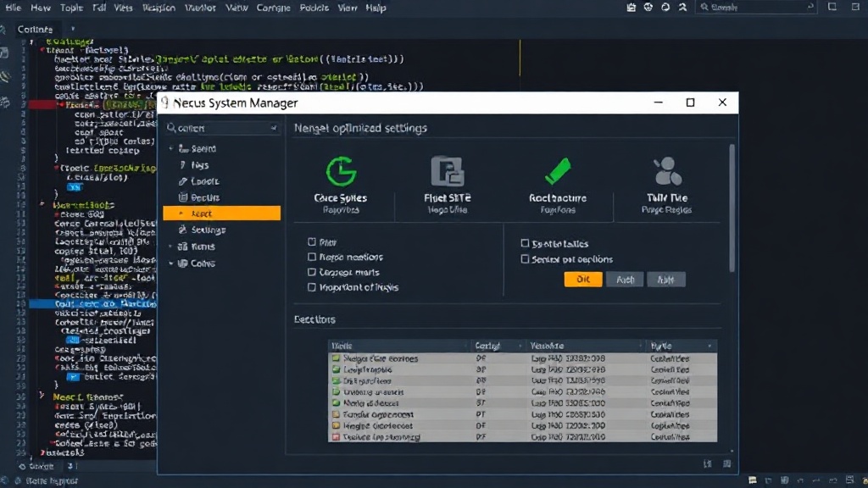Click the sort arrow on the 'Corigl' column header

tap(520, 346)
